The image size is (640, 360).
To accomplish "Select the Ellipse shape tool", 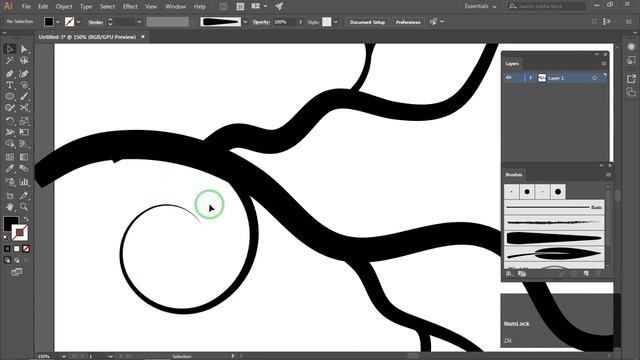I will tap(10, 97).
